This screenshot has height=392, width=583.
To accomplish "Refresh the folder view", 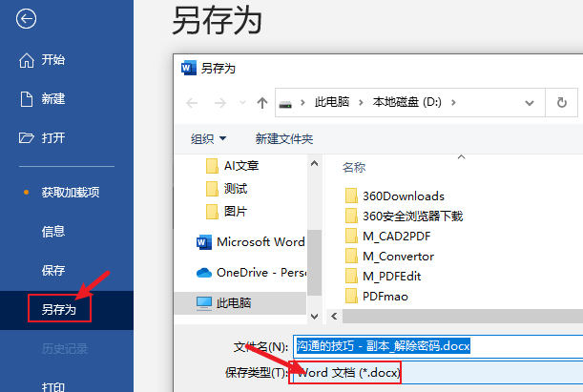I will pyautogui.click(x=562, y=103).
